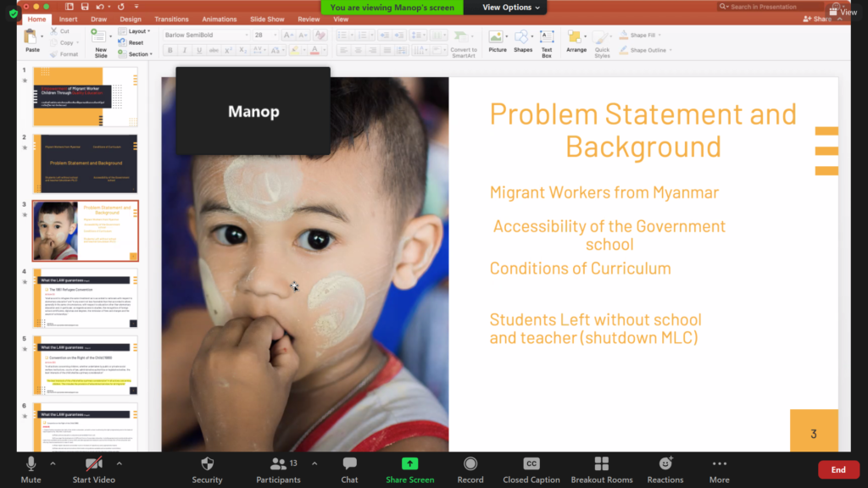
Task: Toggle Underline formatting
Action: click(199, 50)
